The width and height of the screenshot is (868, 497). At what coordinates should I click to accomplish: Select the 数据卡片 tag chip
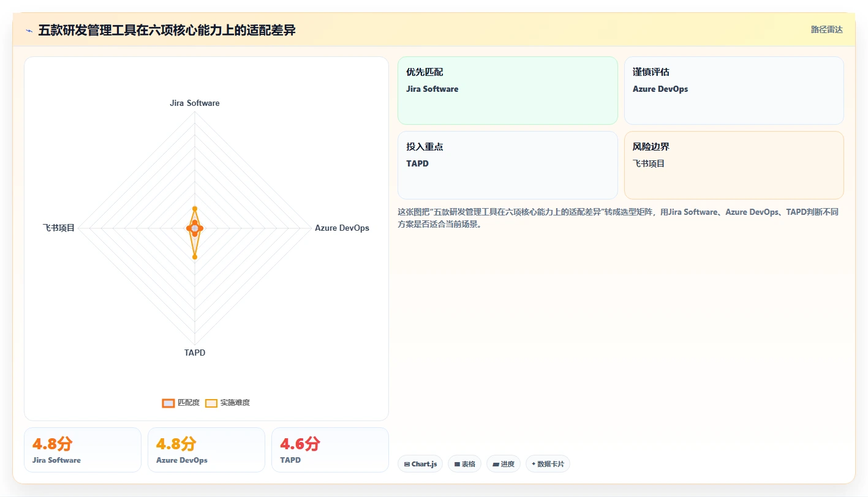548,464
